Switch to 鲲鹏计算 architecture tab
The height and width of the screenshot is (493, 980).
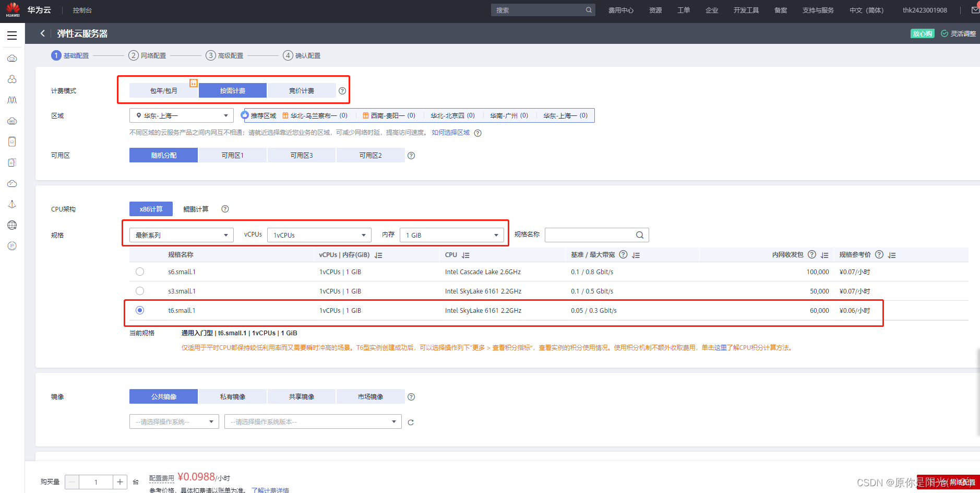tap(196, 209)
